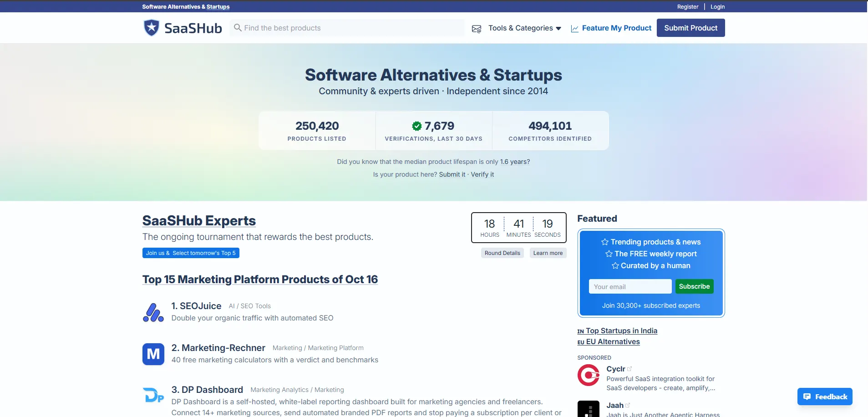Open the 2. Marketing-Rechner product title
The width and height of the screenshot is (868, 417).
coord(218,348)
